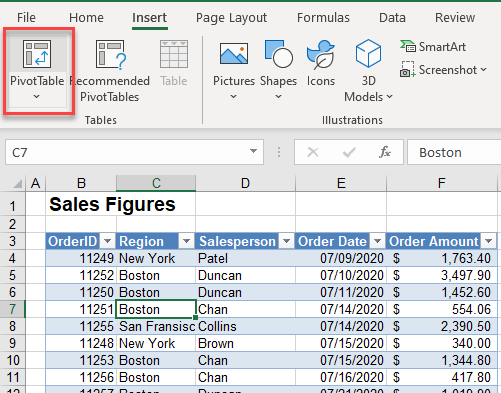Select column A header
This screenshot has height=393, width=501.
35,183
